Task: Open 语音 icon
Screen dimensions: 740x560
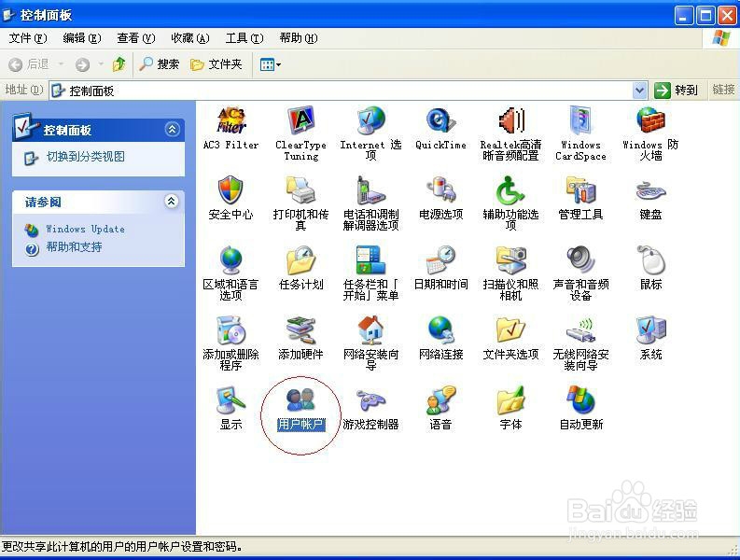Action: pos(440,400)
